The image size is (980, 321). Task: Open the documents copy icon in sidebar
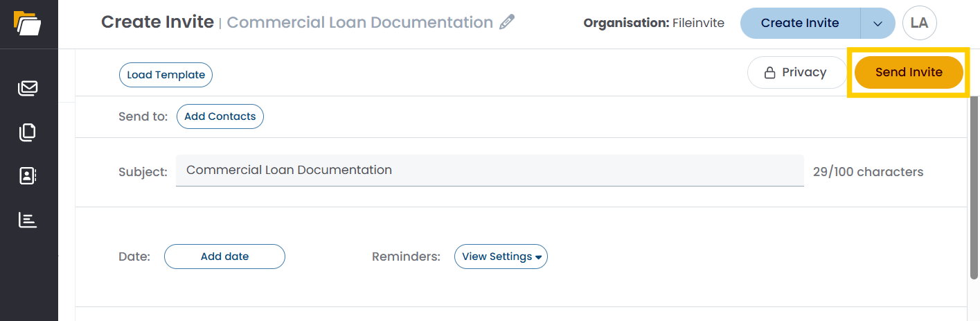coord(28,132)
